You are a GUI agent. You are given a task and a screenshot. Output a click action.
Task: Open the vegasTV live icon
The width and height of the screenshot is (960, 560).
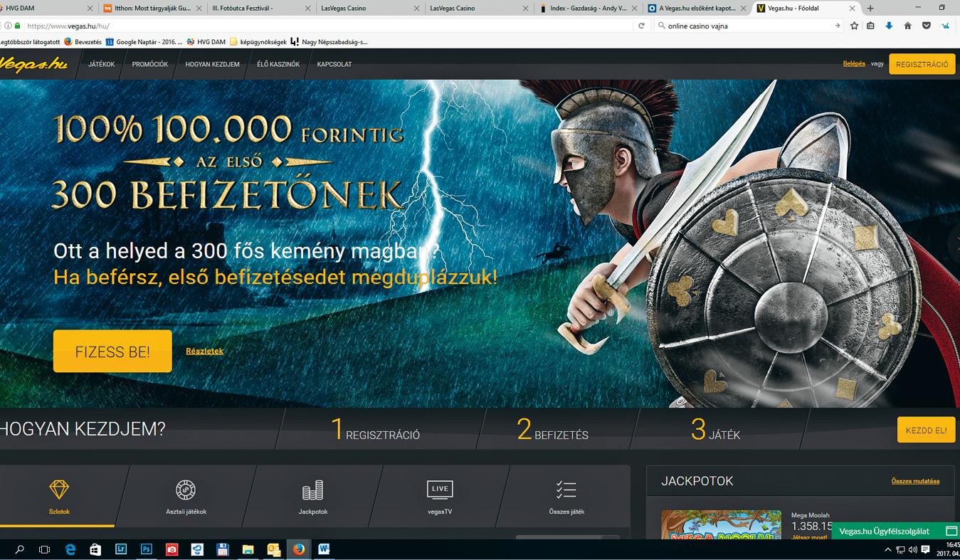pos(440,490)
